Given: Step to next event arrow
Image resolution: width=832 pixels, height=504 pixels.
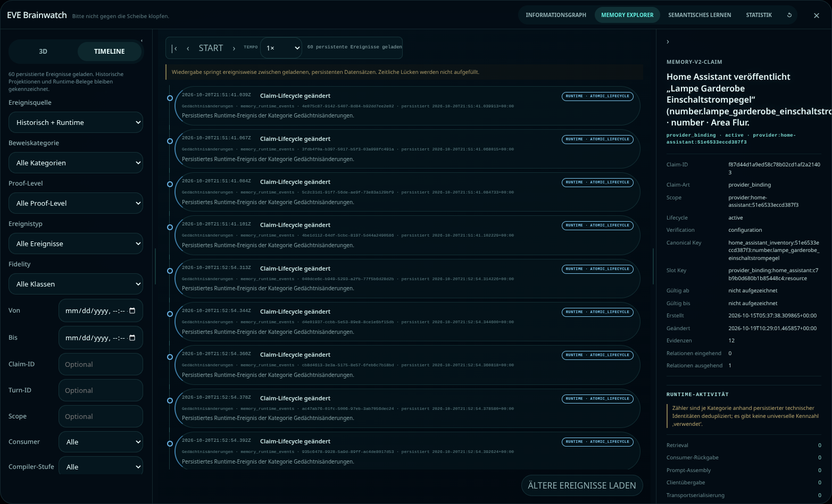Looking at the screenshot, I should pos(234,48).
